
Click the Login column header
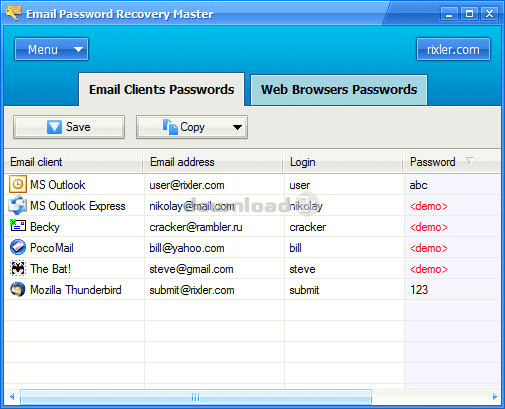343,162
